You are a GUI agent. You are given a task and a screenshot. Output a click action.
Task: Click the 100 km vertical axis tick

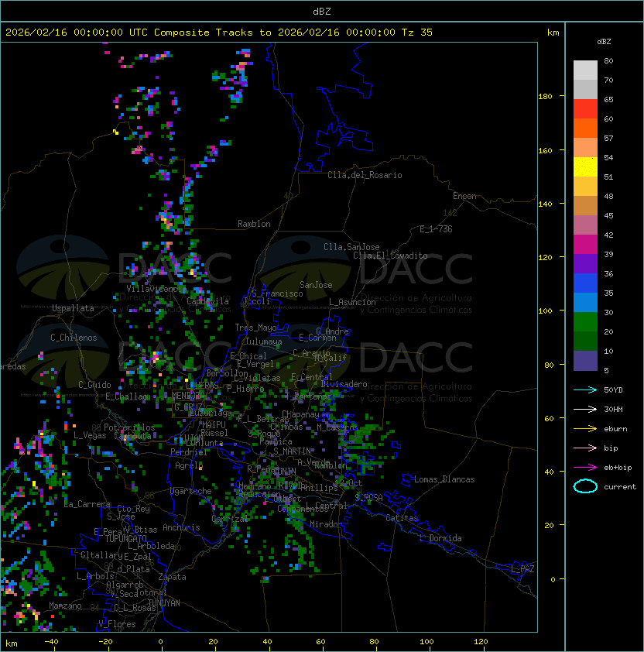(x=545, y=311)
